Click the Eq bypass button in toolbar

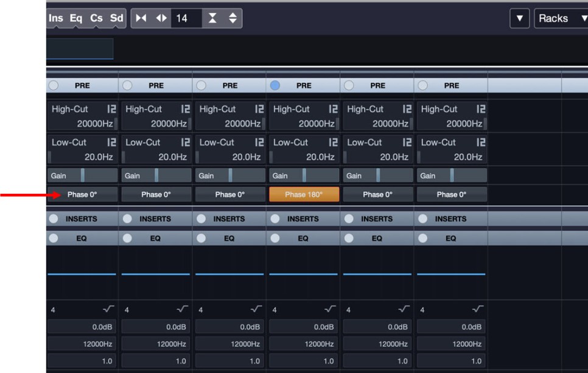coord(76,18)
